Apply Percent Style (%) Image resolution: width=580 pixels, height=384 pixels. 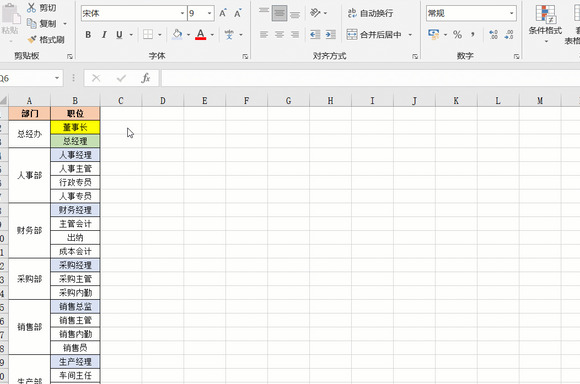click(x=458, y=35)
